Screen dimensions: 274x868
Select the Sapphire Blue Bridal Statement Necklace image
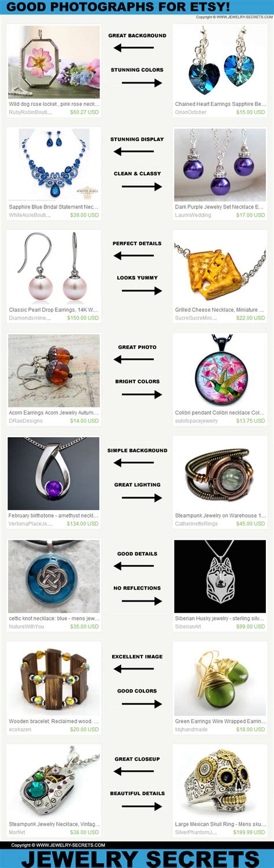pos(54,165)
